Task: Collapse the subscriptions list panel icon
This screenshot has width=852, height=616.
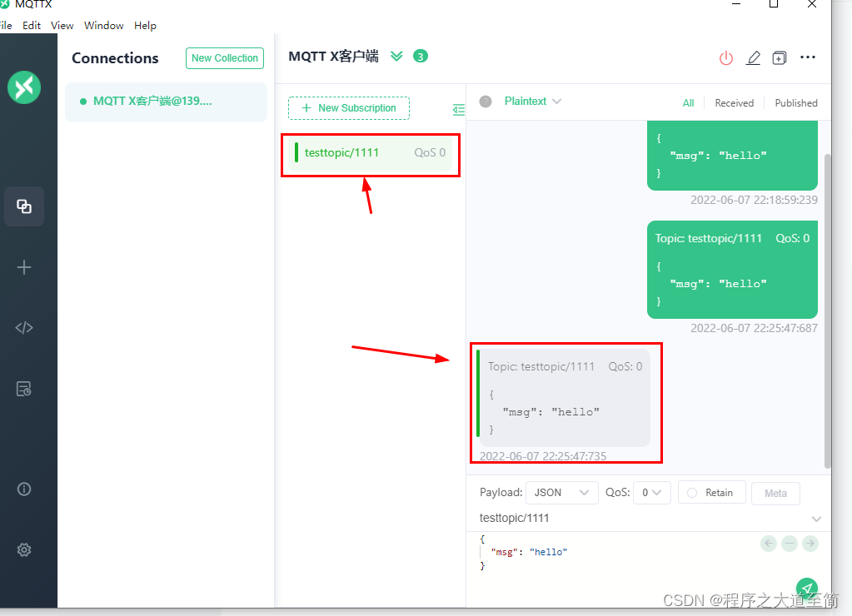Action: [x=459, y=110]
